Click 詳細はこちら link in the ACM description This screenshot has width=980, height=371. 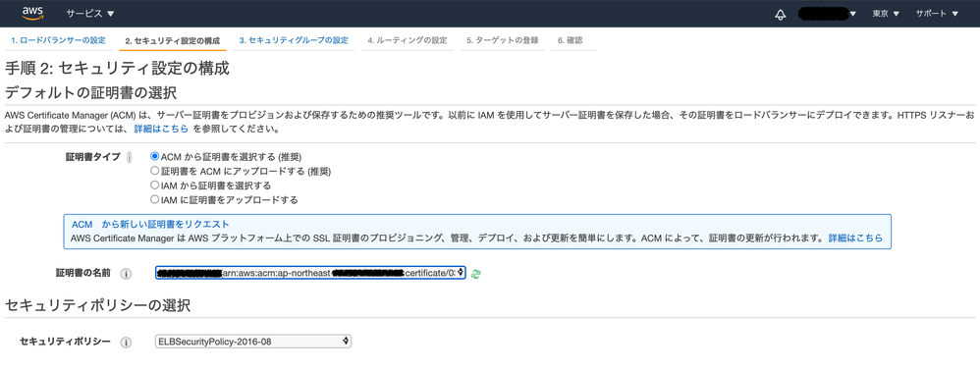point(161,130)
